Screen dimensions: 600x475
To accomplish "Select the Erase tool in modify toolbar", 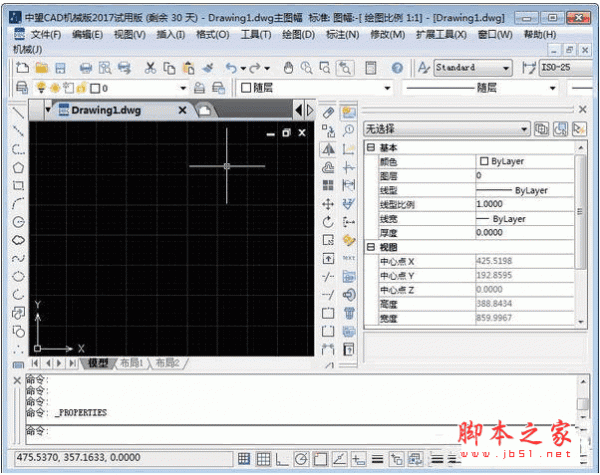I will (328, 113).
